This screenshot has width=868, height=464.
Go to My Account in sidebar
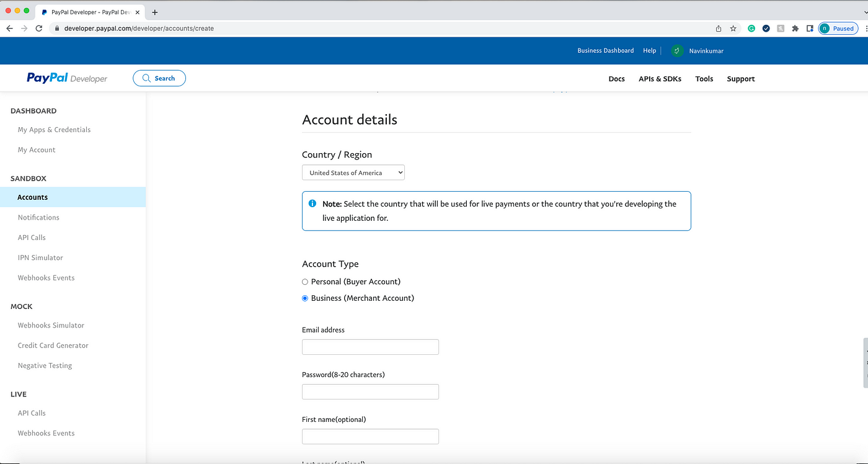point(37,149)
